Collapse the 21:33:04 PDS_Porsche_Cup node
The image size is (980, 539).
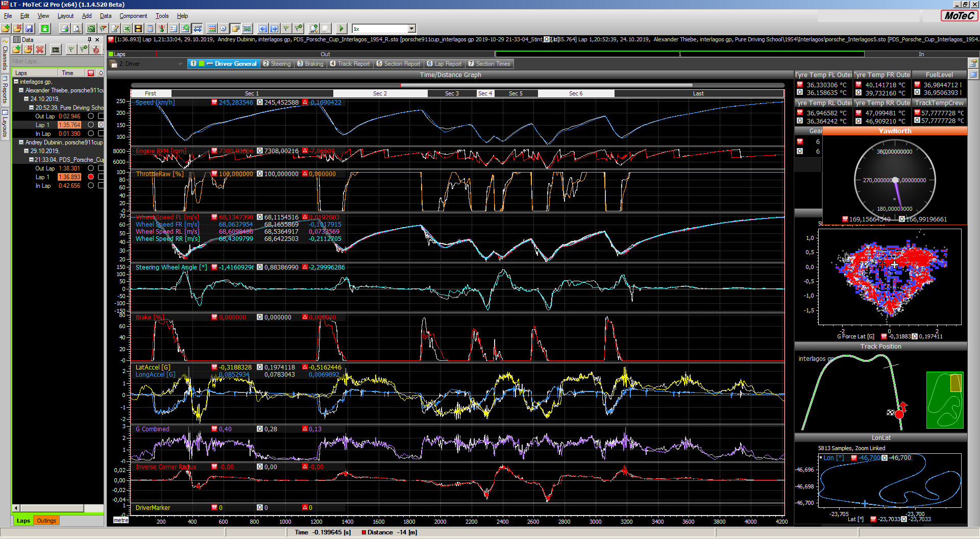[32, 159]
